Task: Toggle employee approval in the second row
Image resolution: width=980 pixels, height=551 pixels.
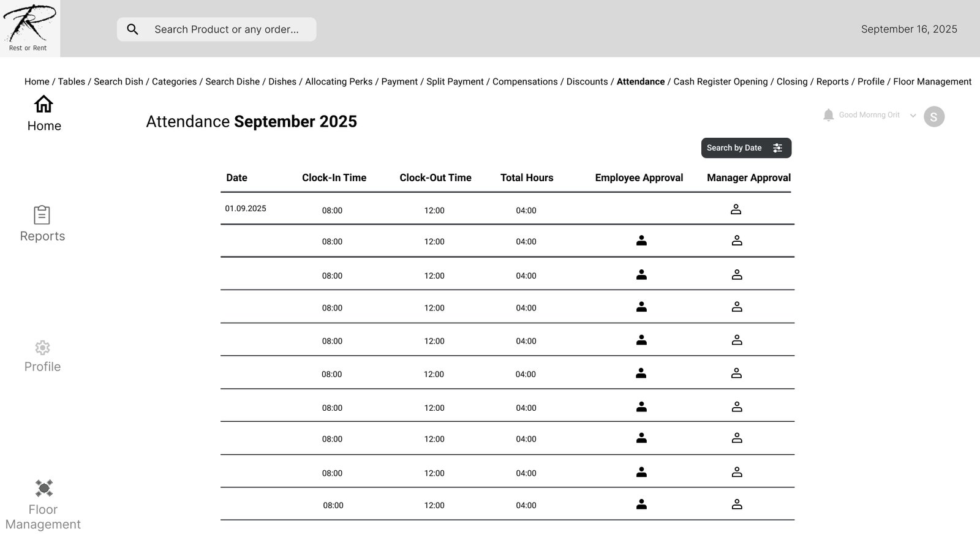Action: [641, 241]
